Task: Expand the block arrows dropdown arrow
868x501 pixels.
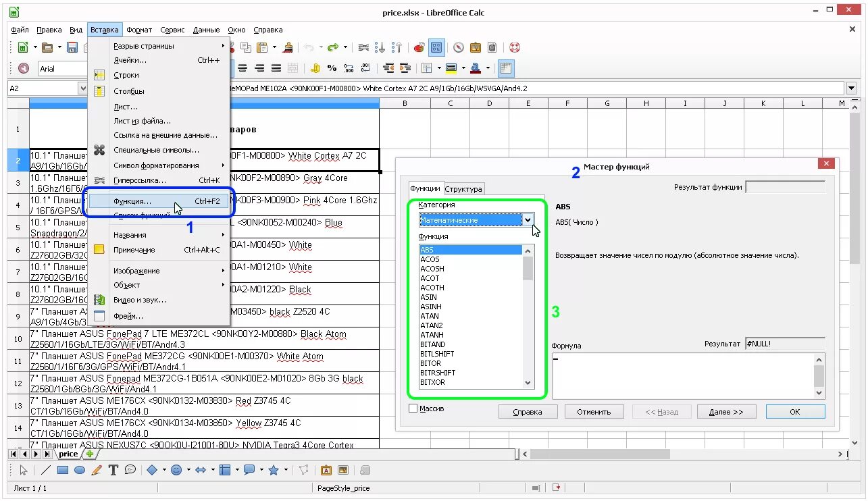Action: click(x=213, y=470)
